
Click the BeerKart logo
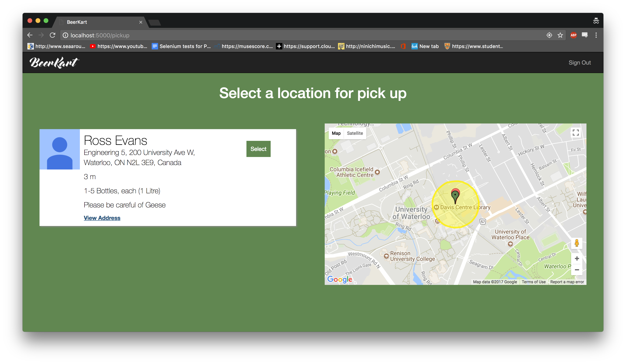pos(54,63)
